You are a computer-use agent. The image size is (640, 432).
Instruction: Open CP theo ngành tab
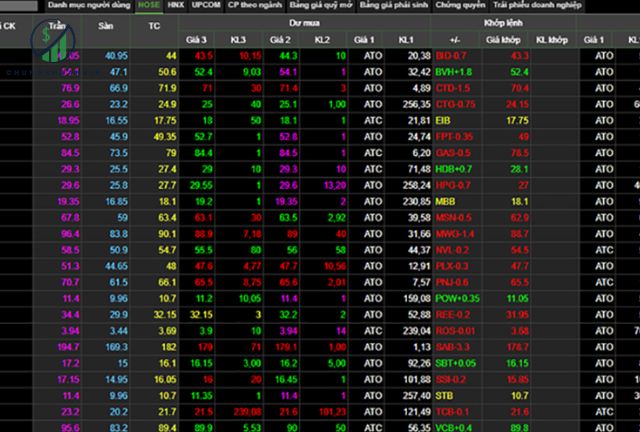[255, 5]
